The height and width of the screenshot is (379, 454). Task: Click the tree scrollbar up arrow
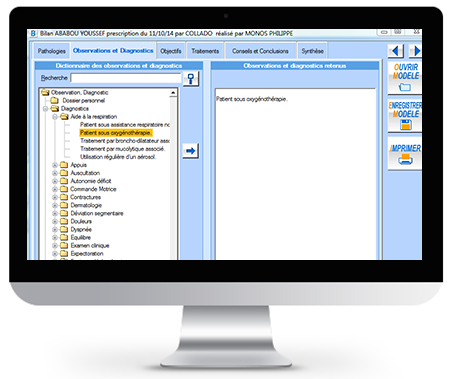click(173, 93)
